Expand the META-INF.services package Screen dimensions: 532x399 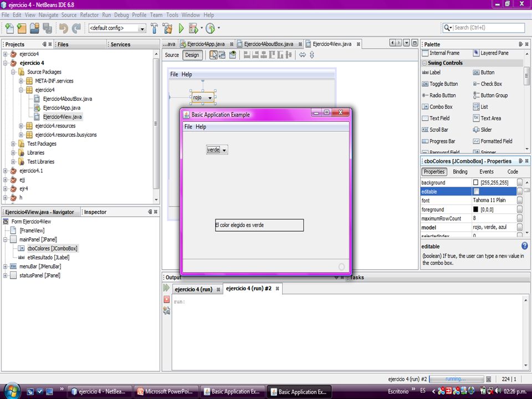pyautogui.click(x=21, y=81)
